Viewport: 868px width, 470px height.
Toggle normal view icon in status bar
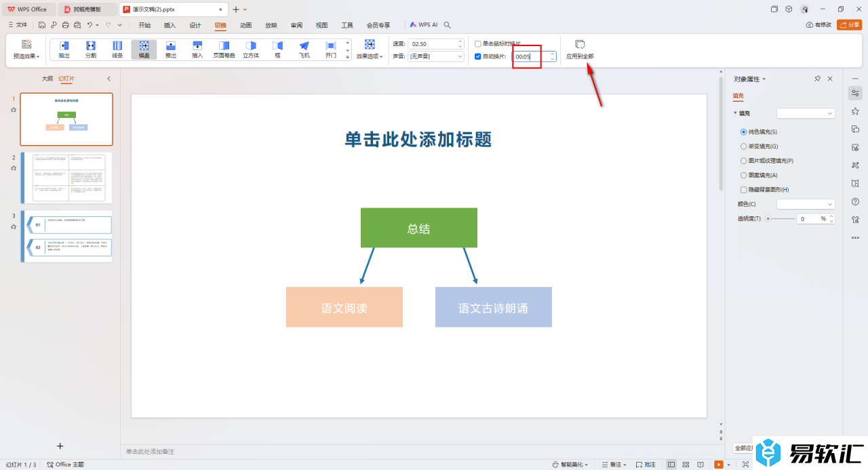click(671, 465)
